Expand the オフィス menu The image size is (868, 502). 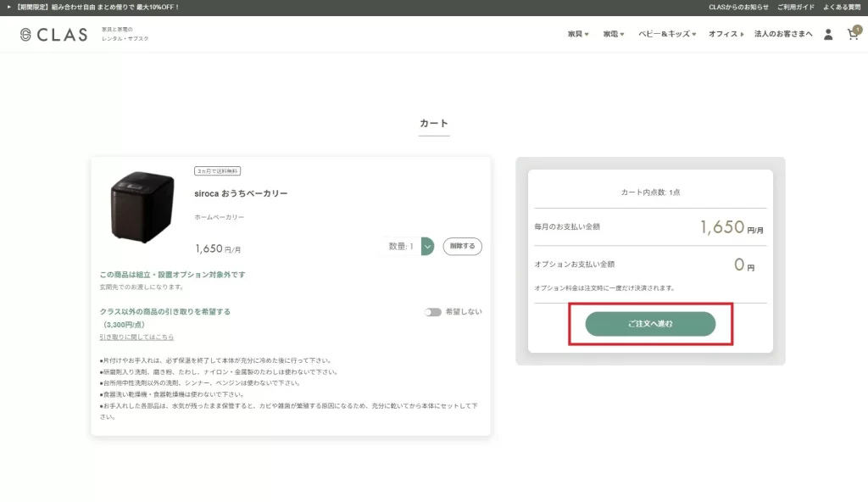point(726,35)
